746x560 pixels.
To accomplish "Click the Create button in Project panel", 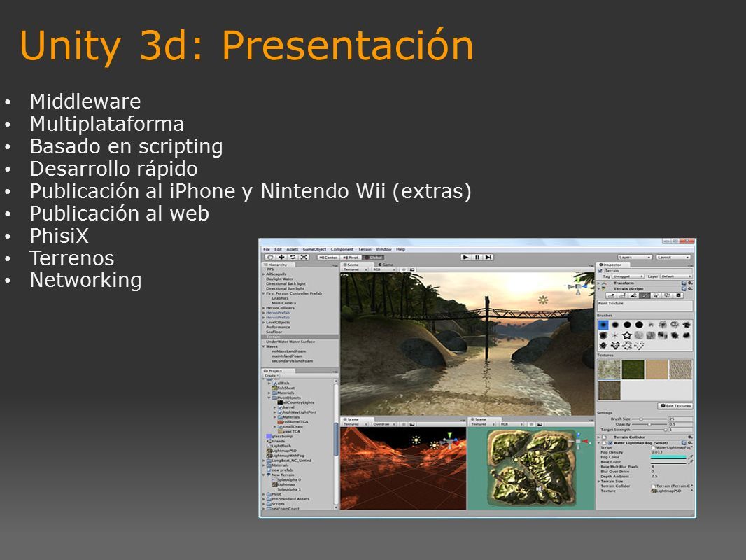I will (270, 375).
